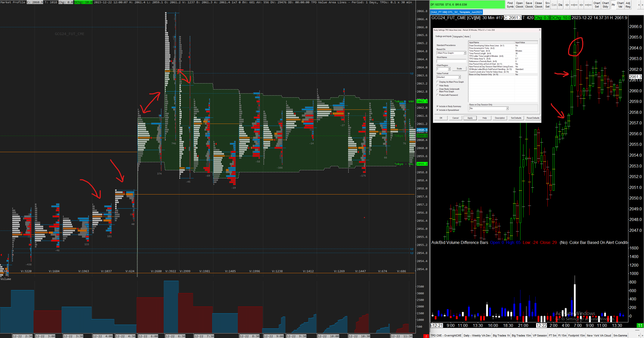This screenshot has height=338, width=644.
Task: Click Save Cbook in the toolbar
Action: (x=529, y=5)
